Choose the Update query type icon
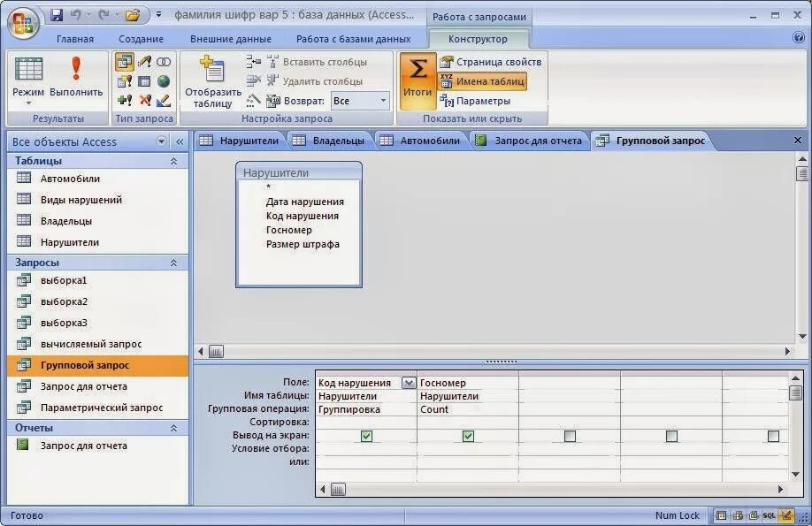 (x=144, y=62)
